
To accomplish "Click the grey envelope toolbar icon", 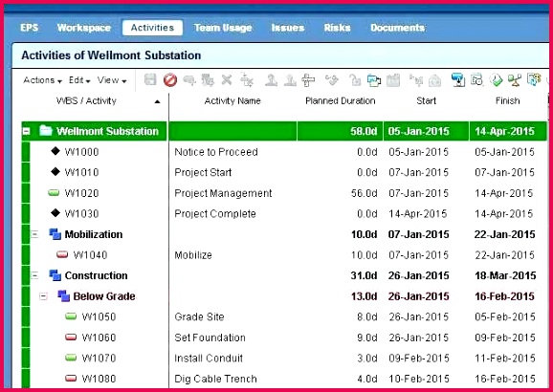I will pyautogui.click(x=435, y=80).
